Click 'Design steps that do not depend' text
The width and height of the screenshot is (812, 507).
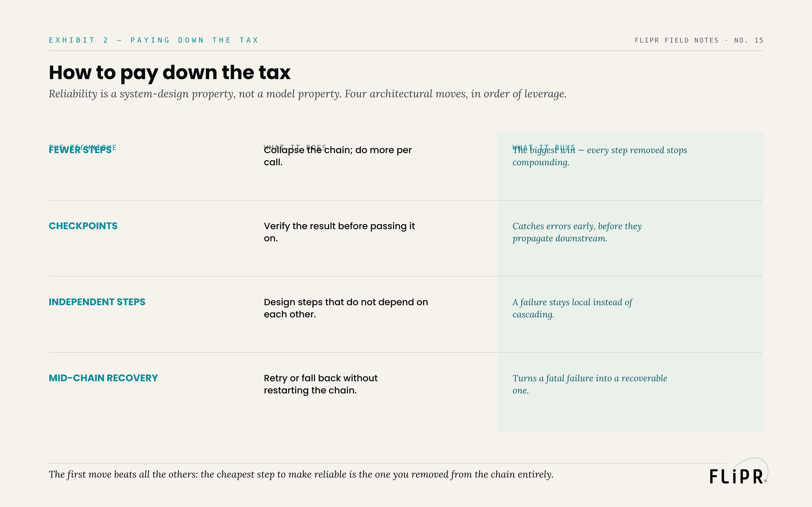click(346, 308)
